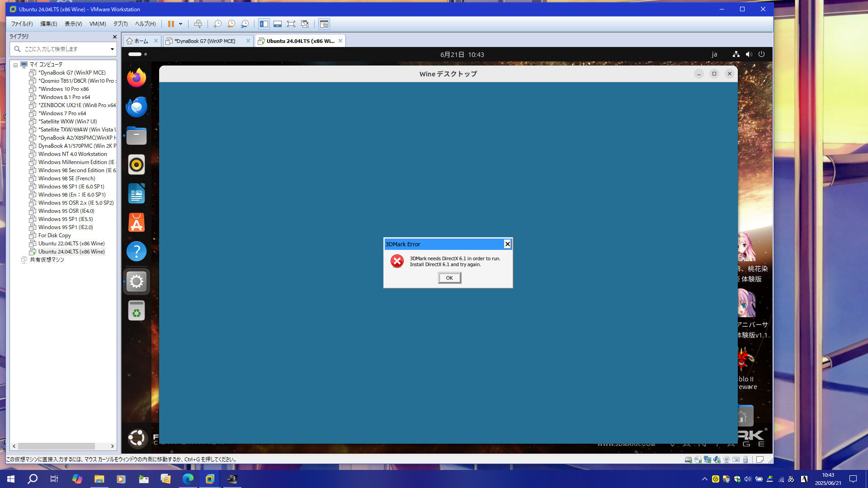Viewport: 868px width, 488px height.
Task: Close the 3DMark Error dialog with its X
Action: (x=507, y=244)
